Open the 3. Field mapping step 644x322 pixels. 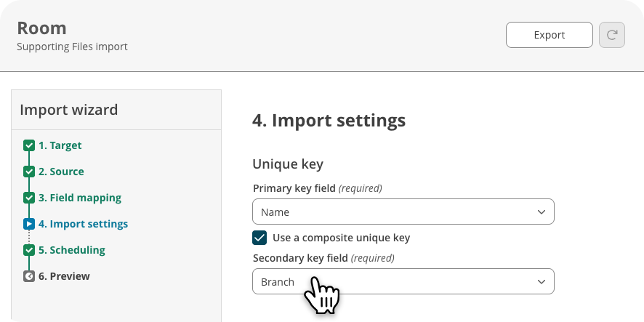point(80,198)
